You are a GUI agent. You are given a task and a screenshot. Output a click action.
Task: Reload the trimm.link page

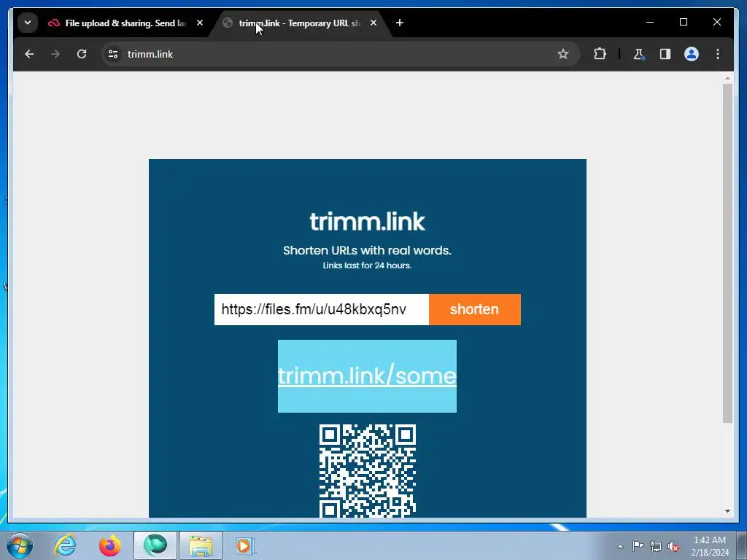pyautogui.click(x=82, y=54)
